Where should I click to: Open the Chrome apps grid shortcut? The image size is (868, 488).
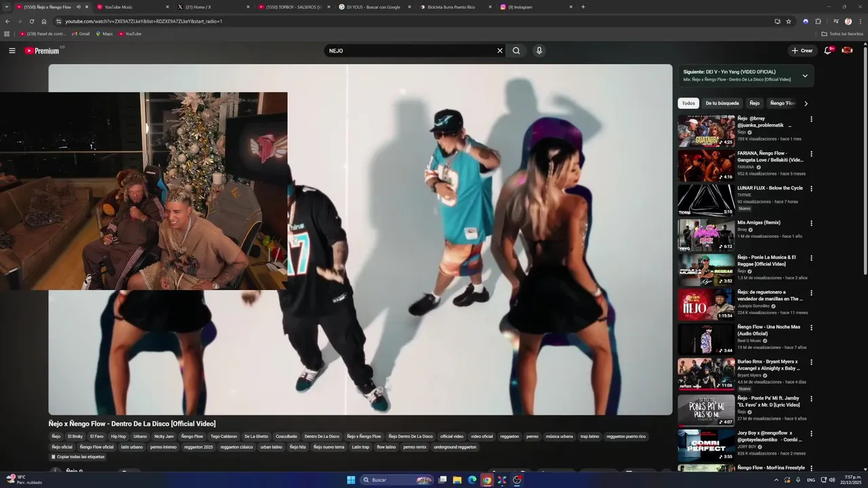click(x=7, y=34)
